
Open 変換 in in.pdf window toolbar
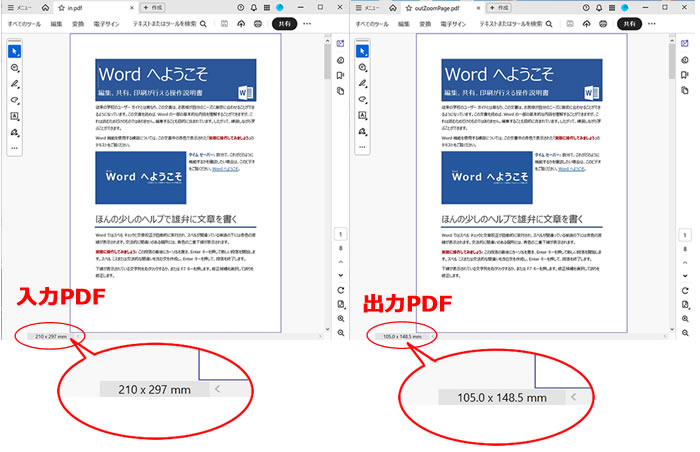[78, 24]
